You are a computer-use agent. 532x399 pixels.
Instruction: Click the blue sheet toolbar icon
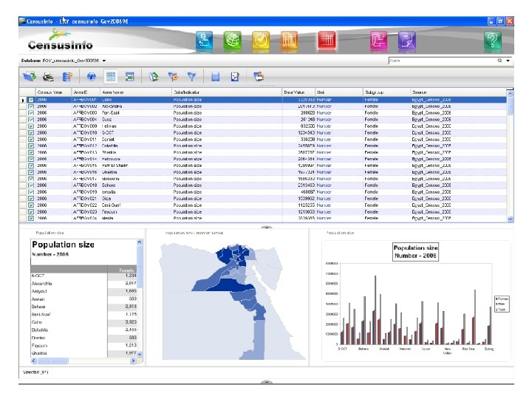(x=216, y=77)
